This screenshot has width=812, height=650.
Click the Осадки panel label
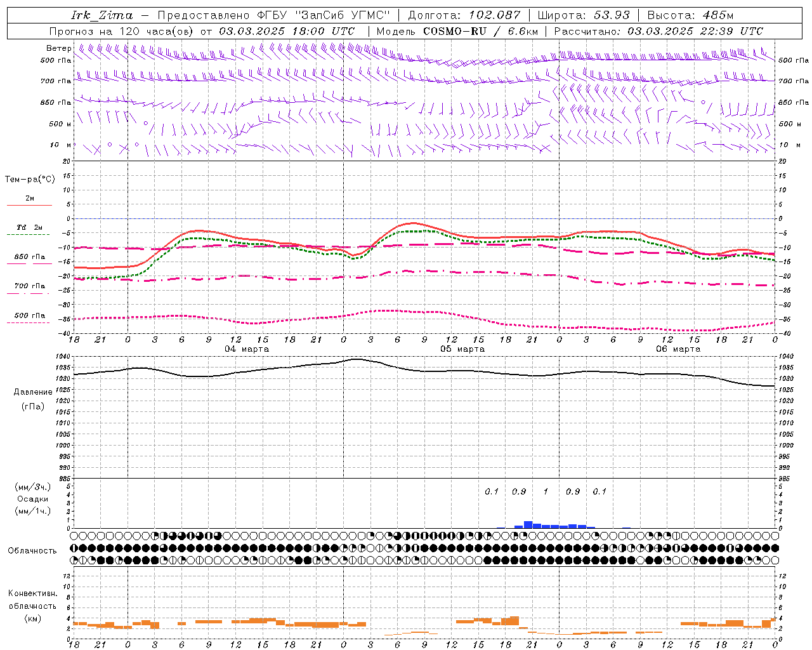point(33,499)
